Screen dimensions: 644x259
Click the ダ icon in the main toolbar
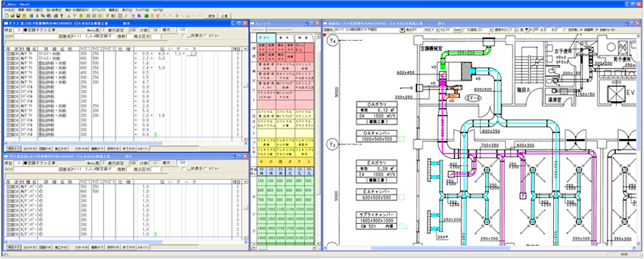[x=107, y=16]
